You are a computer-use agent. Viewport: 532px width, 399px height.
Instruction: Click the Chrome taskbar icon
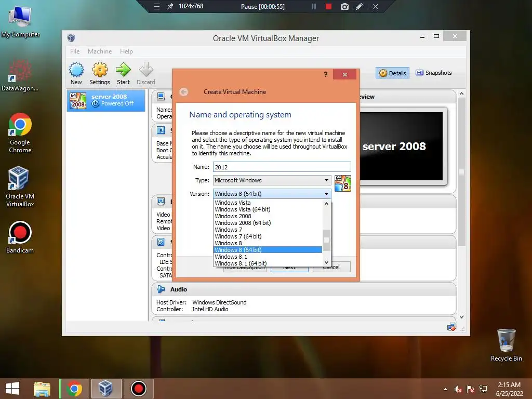click(74, 389)
